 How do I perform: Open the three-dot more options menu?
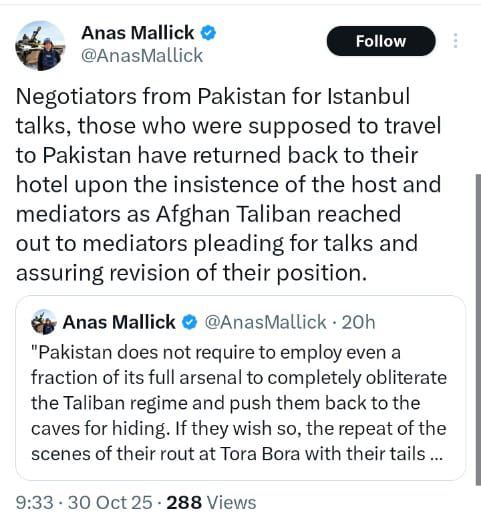[x=456, y=41]
